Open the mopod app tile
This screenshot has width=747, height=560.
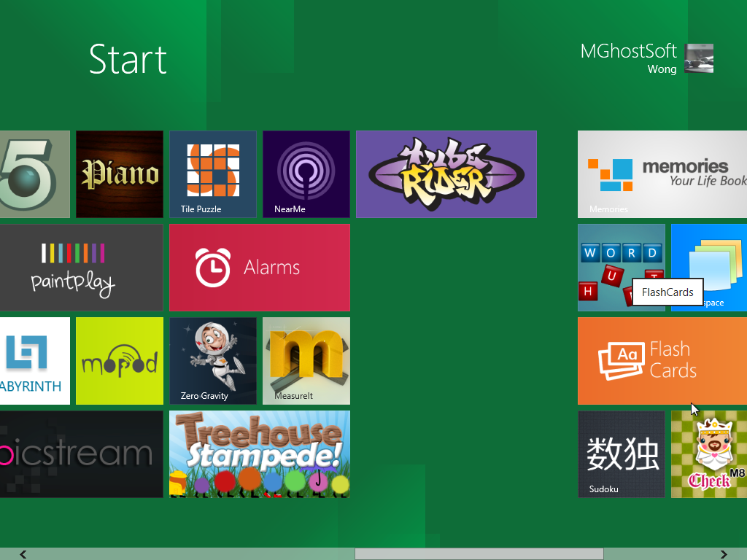point(120,361)
